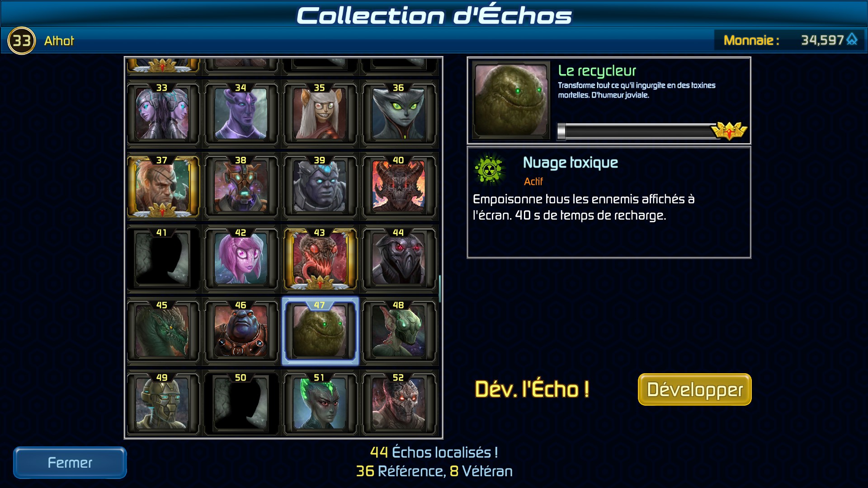
Task: Click the Monnaie currency triangle icon
Action: (x=852, y=40)
